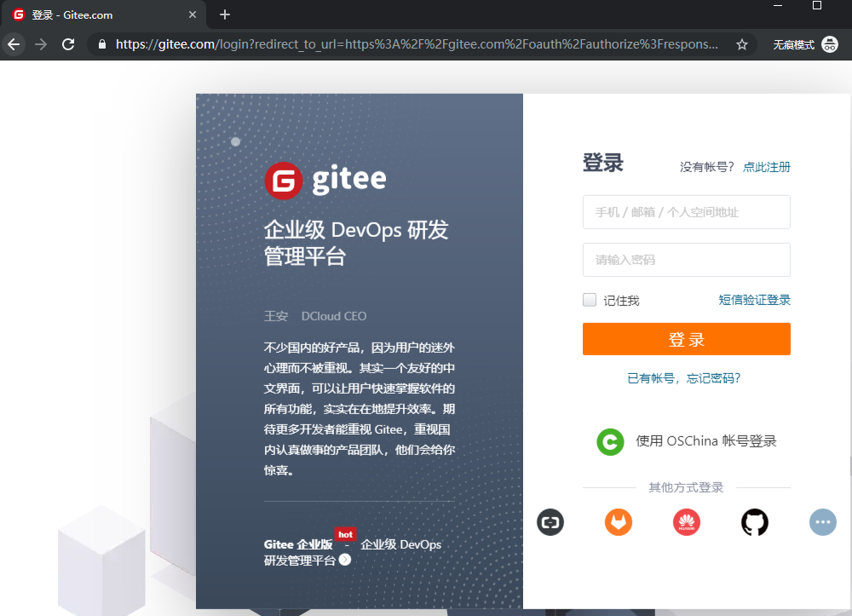Close the Gitee.com login tab
The width and height of the screenshot is (852, 616).
tap(193, 14)
